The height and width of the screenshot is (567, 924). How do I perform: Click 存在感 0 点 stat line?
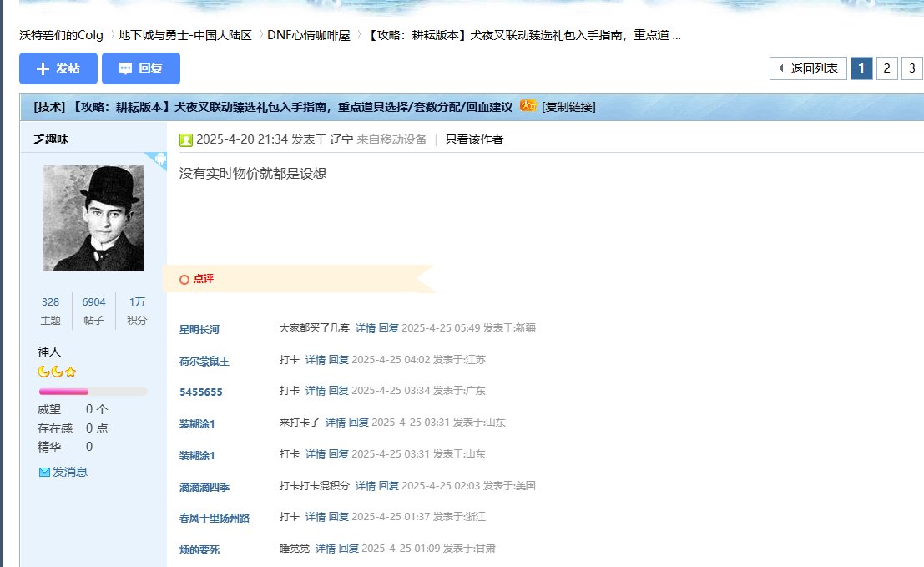pos(73,428)
